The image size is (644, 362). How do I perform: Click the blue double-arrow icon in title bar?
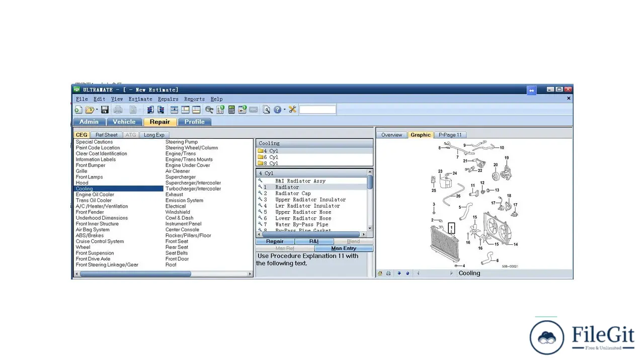click(x=532, y=90)
